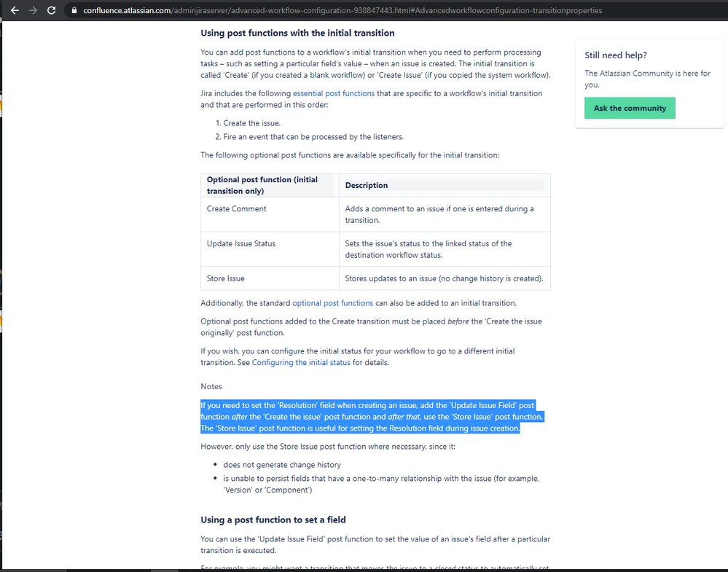
Task: Click list item 'Create the issue.'
Action: coord(251,123)
